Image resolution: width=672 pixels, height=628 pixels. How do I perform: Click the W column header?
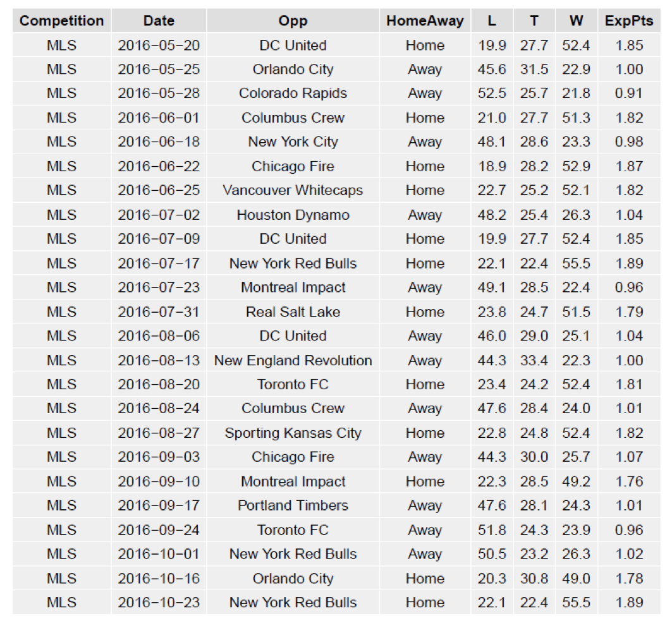pos(576,21)
